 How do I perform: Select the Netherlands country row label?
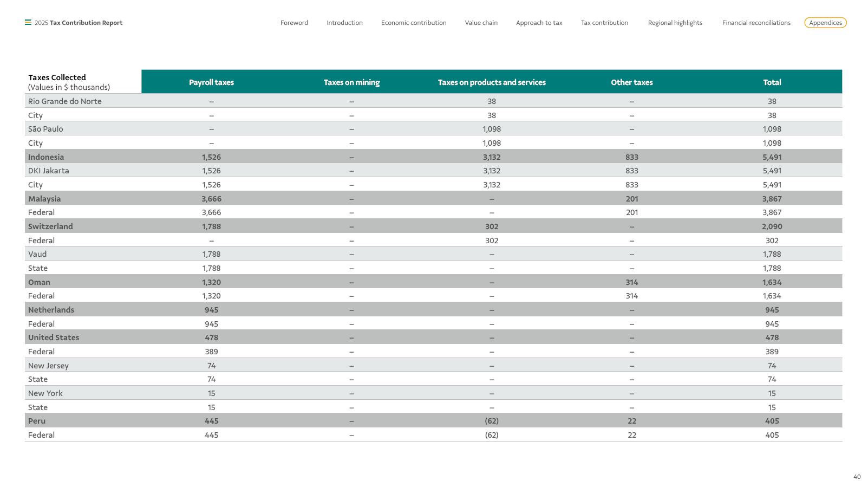point(51,310)
